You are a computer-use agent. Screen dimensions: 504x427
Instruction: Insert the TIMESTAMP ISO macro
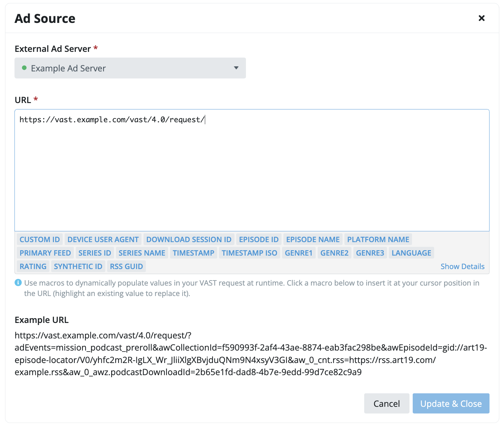pyautogui.click(x=249, y=253)
